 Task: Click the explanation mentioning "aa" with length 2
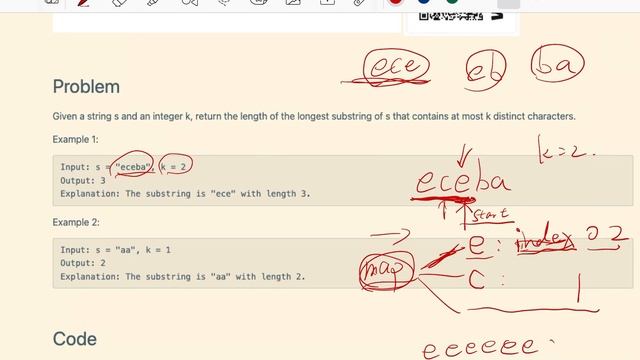[182, 277]
